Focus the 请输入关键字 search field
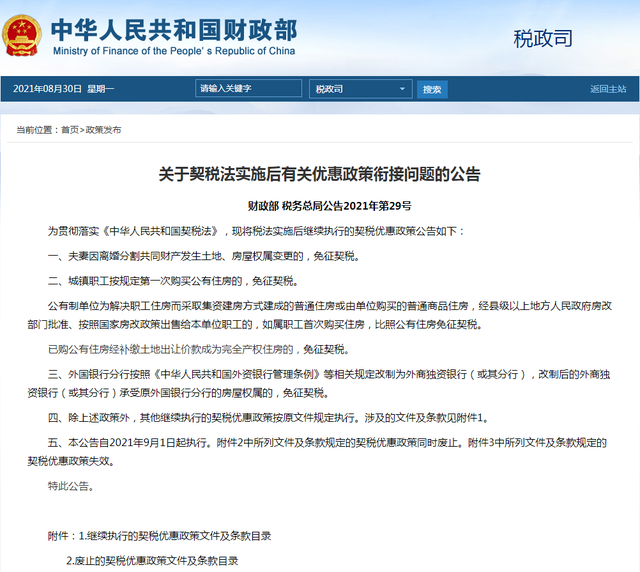The height and width of the screenshot is (572, 640). tap(248, 89)
